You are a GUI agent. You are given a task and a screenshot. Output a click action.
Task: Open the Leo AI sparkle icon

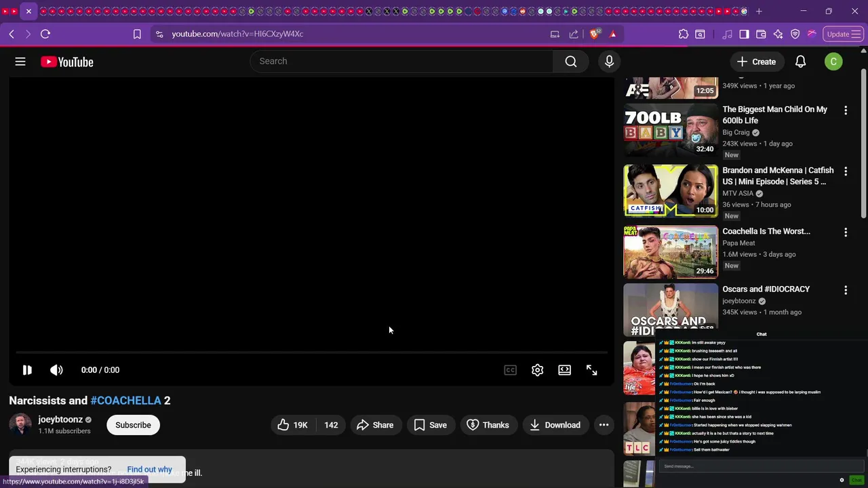click(x=778, y=34)
